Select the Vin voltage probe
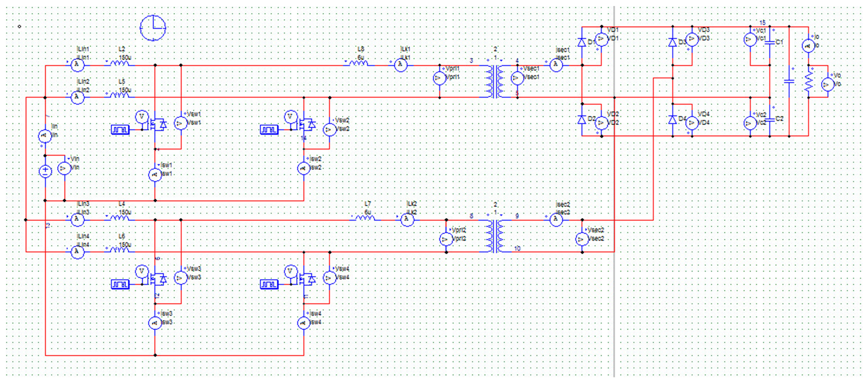Screen dimensions: 868x383 (64, 168)
